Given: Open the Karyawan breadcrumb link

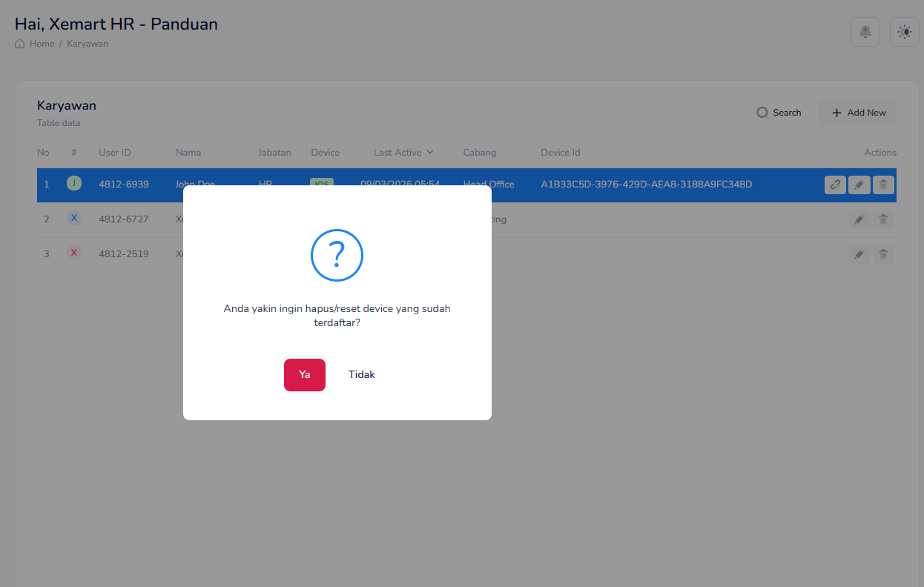Looking at the screenshot, I should 88,44.
